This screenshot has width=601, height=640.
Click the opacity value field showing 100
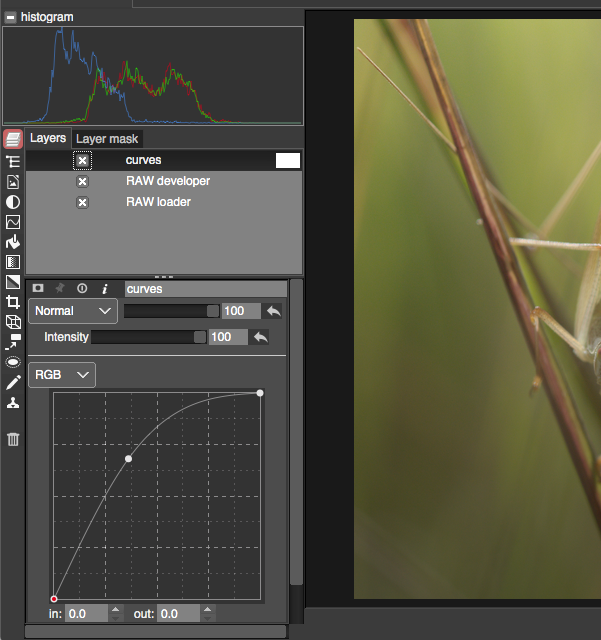tap(241, 311)
